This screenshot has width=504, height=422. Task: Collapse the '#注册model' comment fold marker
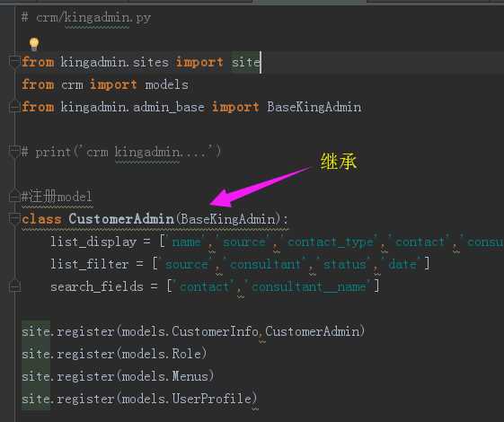tap(14, 196)
